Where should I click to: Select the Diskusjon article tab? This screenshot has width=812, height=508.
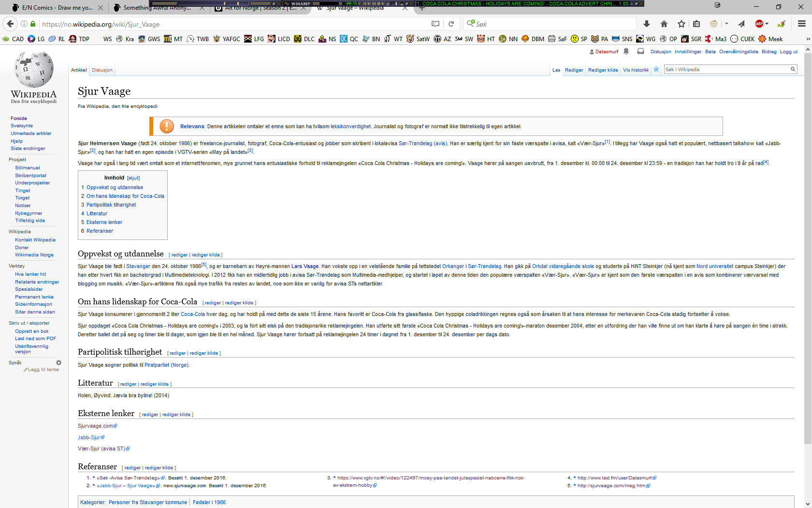[102, 70]
